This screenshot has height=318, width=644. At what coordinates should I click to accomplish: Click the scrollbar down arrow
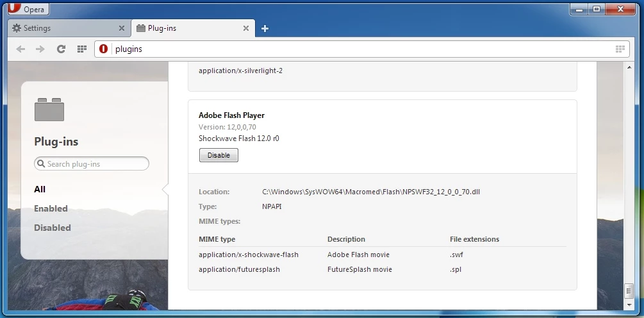click(629, 305)
